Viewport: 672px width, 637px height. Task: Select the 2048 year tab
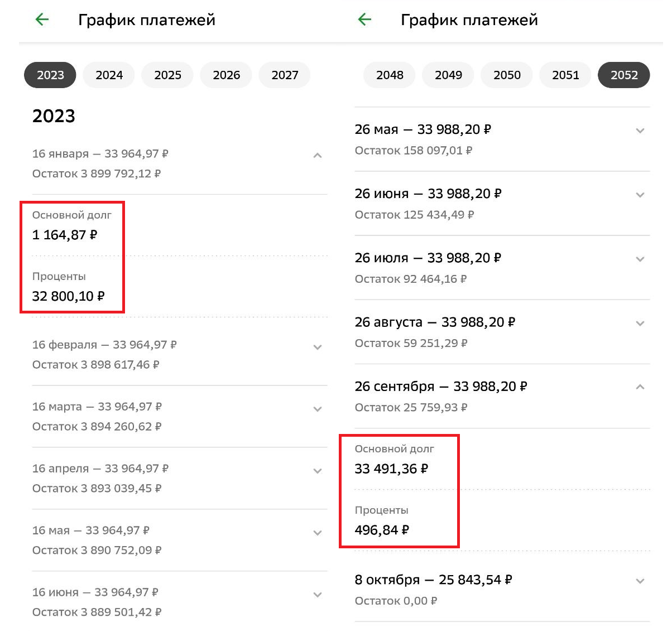[390, 75]
